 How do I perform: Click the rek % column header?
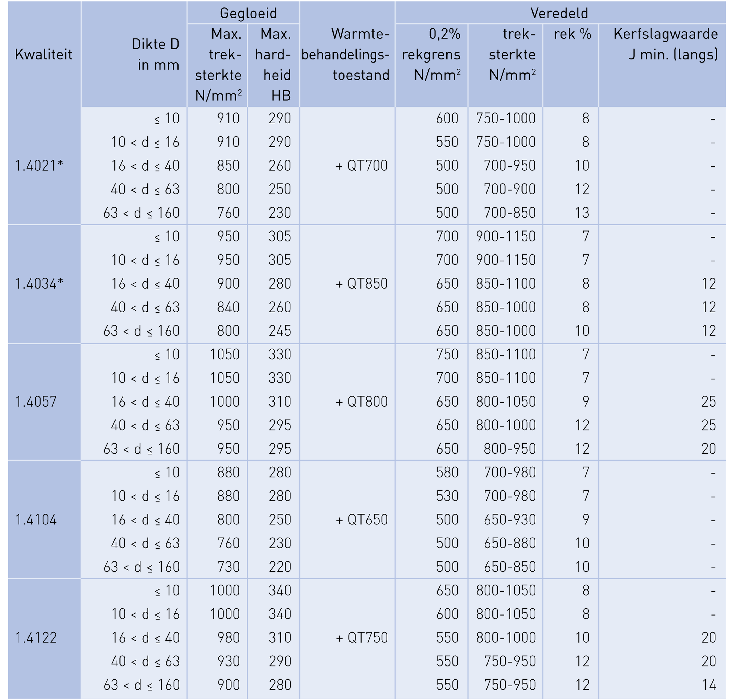tap(572, 34)
